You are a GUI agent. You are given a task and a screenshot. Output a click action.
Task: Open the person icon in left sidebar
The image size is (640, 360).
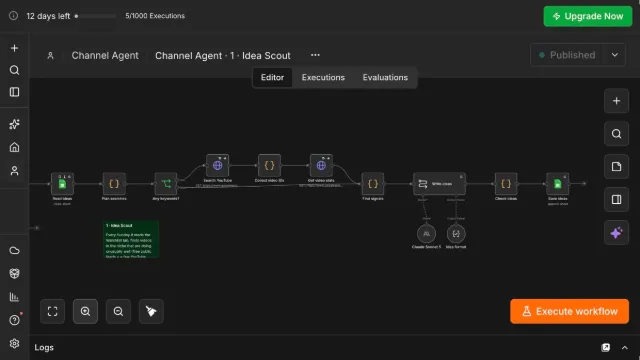[14, 171]
